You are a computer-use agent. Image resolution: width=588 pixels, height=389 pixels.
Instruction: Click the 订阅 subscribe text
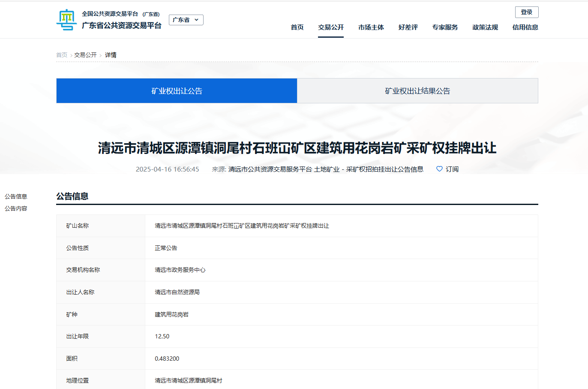[452, 169]
